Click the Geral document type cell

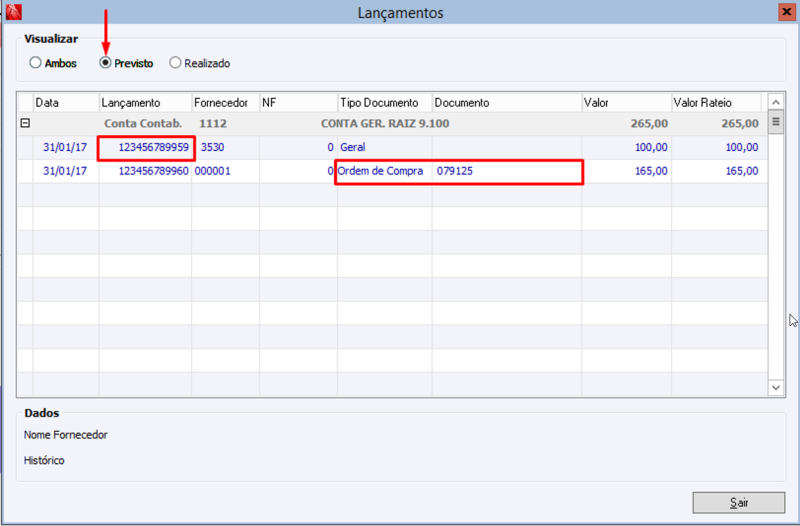[385, 147]
